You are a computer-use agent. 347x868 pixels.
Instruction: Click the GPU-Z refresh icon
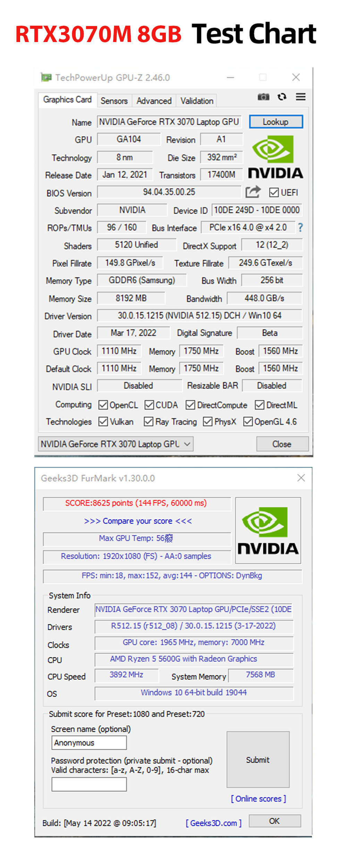point(282,97)
